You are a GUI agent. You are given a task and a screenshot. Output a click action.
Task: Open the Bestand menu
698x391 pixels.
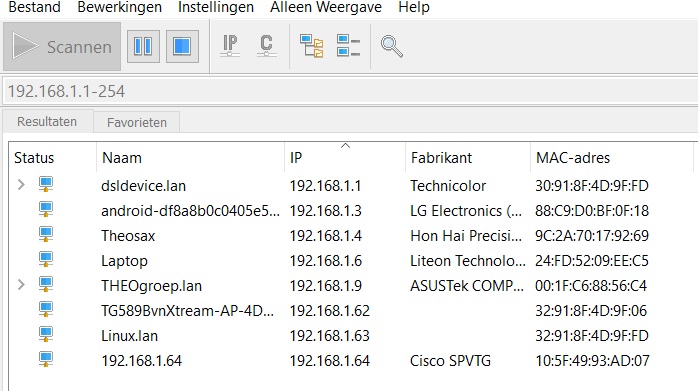[34, 7]
